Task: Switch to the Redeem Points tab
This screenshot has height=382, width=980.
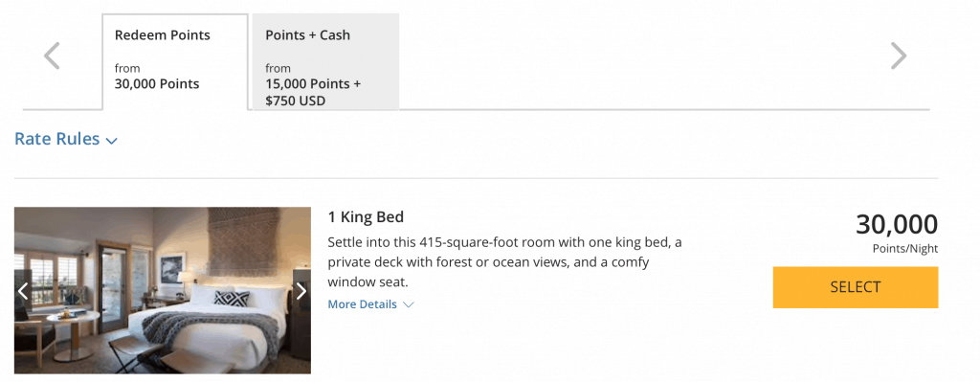Action: (x=175, y=62)
